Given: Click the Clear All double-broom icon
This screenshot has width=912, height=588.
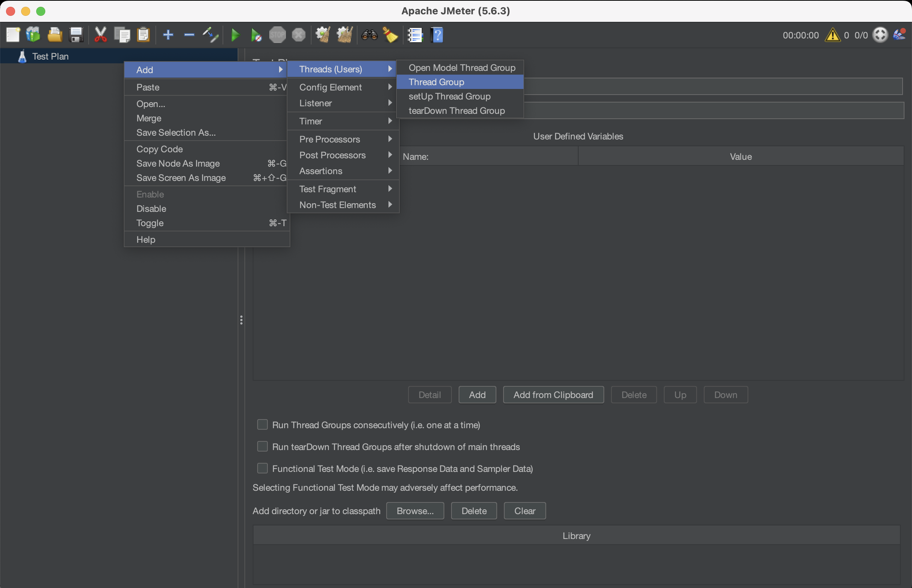Looking at the screenshot, I should tap(344, 35).
